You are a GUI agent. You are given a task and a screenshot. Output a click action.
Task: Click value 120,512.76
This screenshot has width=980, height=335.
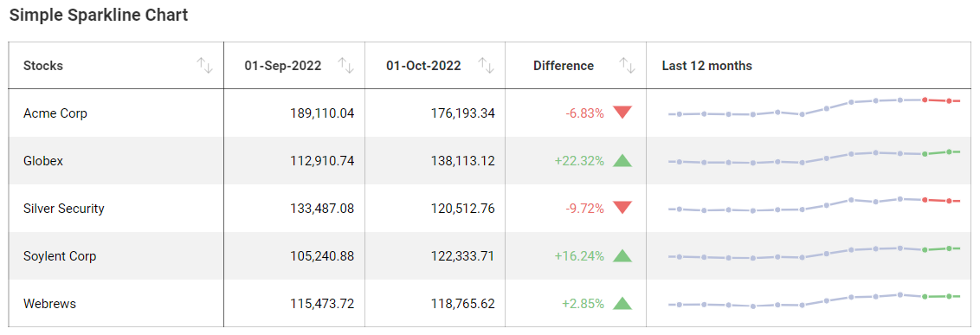462,209
